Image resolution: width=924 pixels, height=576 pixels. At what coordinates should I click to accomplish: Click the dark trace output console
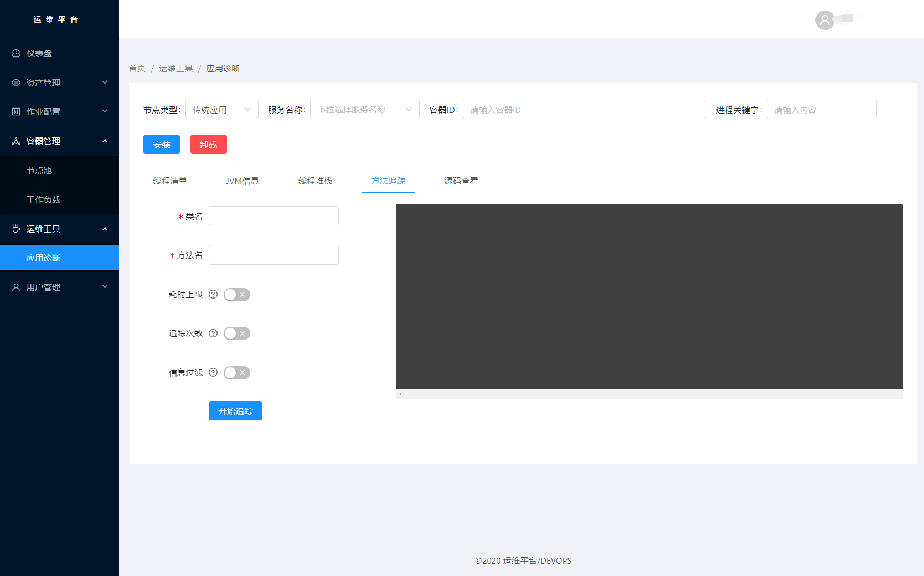[649, 296]
